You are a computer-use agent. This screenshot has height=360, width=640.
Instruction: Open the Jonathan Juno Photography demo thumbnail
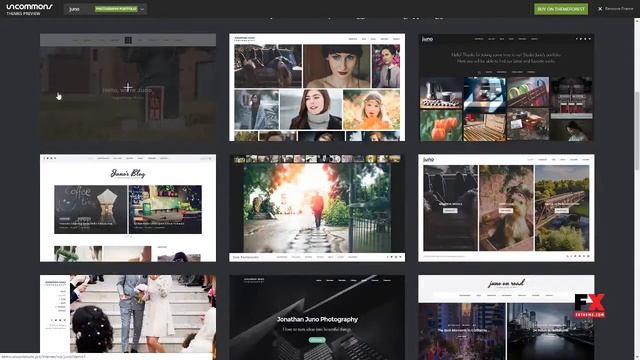click(x=317, y=317)
